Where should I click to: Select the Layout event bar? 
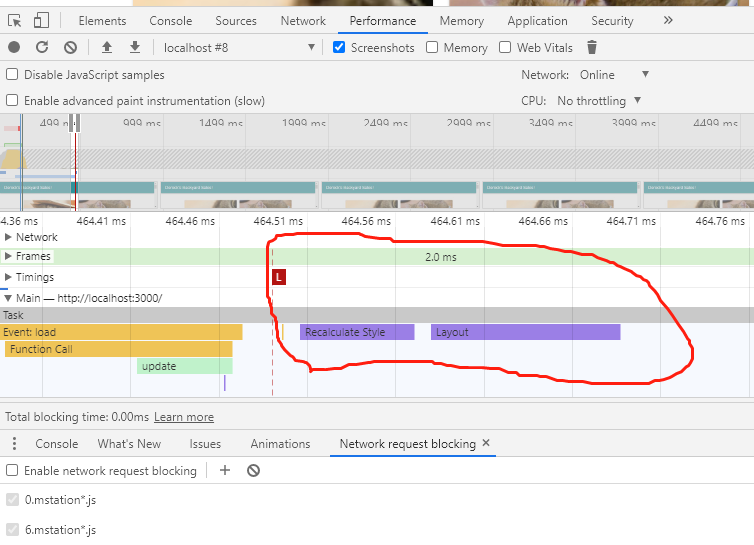tap(526, 332)
